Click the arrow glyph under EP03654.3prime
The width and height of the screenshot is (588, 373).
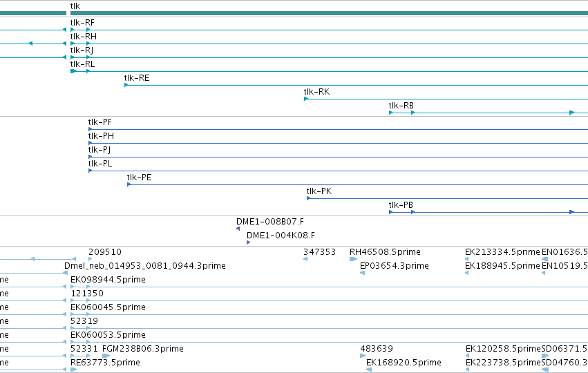[363, 273]
